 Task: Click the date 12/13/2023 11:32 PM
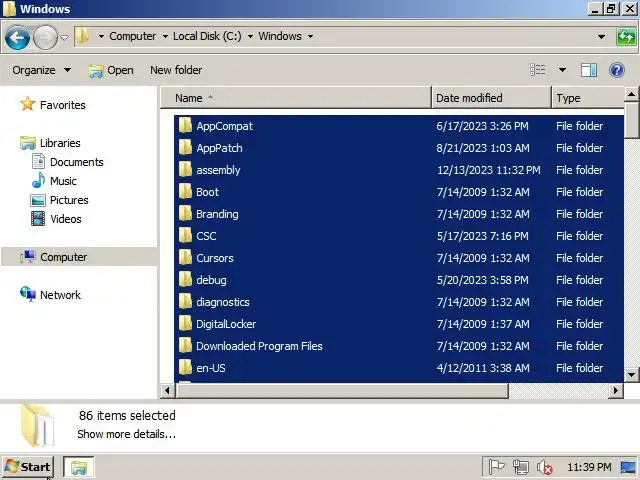click(489, 170)
